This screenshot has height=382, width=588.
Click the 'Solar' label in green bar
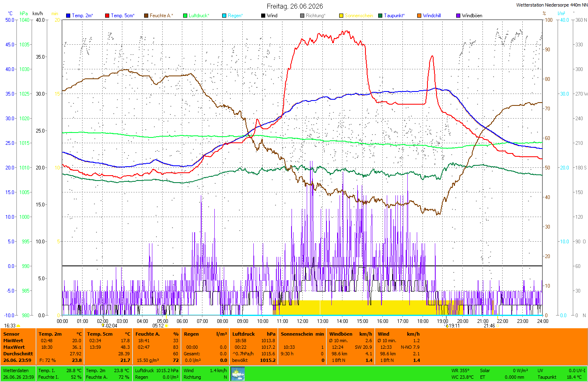click(x=485, y=371)
